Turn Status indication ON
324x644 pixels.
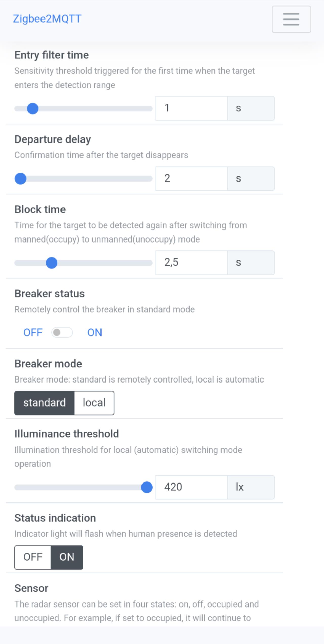(67, 557)
